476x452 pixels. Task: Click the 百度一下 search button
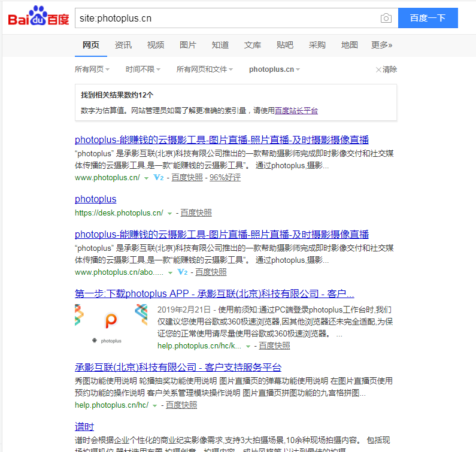point(428,18)
